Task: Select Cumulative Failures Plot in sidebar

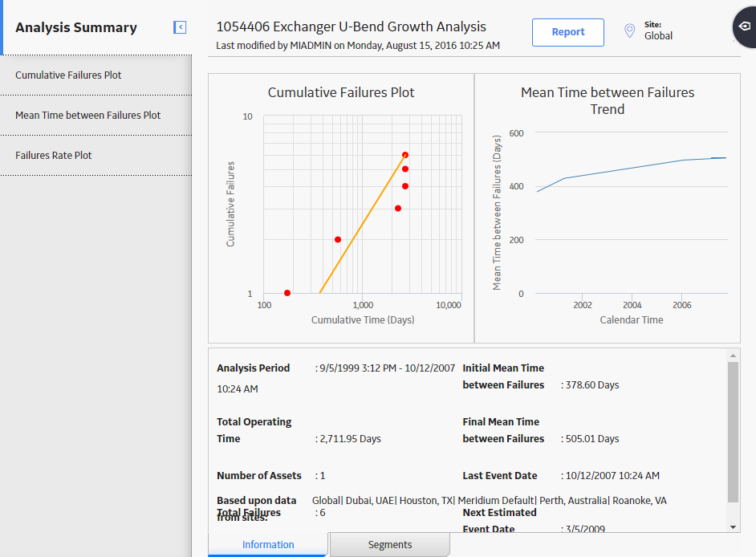Action: coord(96,75)
